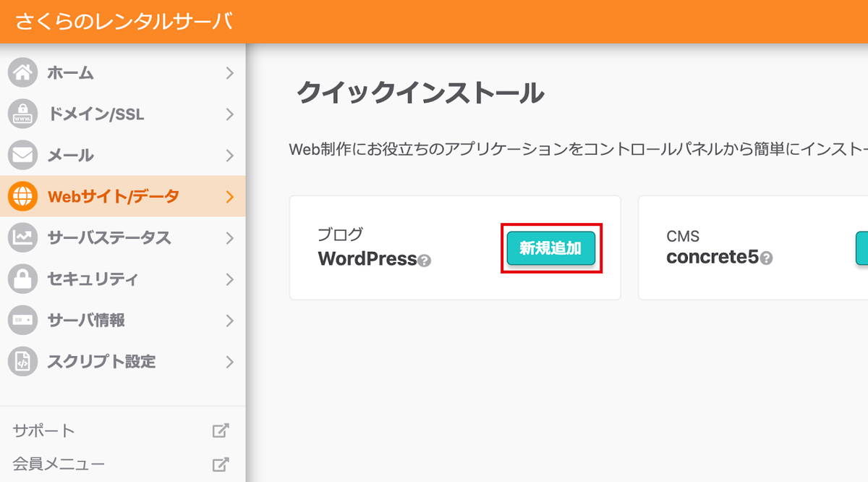Image resolution: width=868 pixels, height=482 pixels.
Task: Click the WordPress card title text
Action: coord(367,258)
